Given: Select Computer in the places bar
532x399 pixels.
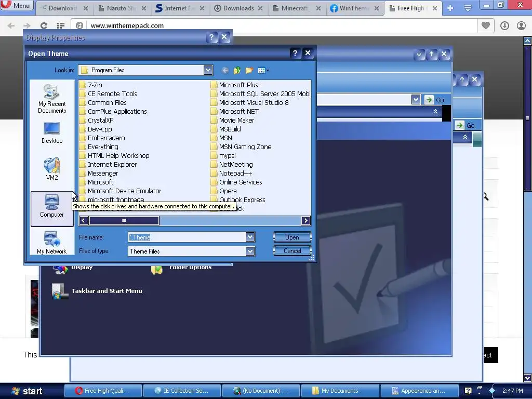Looking at the screenshot, I should point(52,208).
